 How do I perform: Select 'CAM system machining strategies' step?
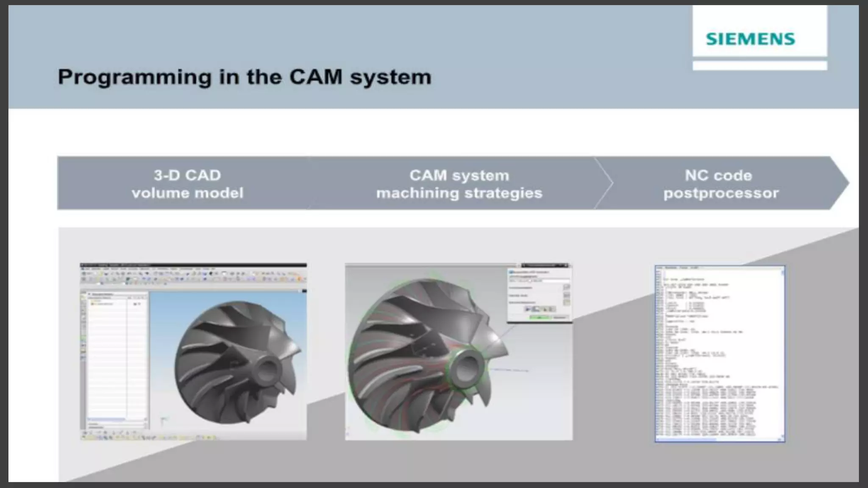(459, 184)
